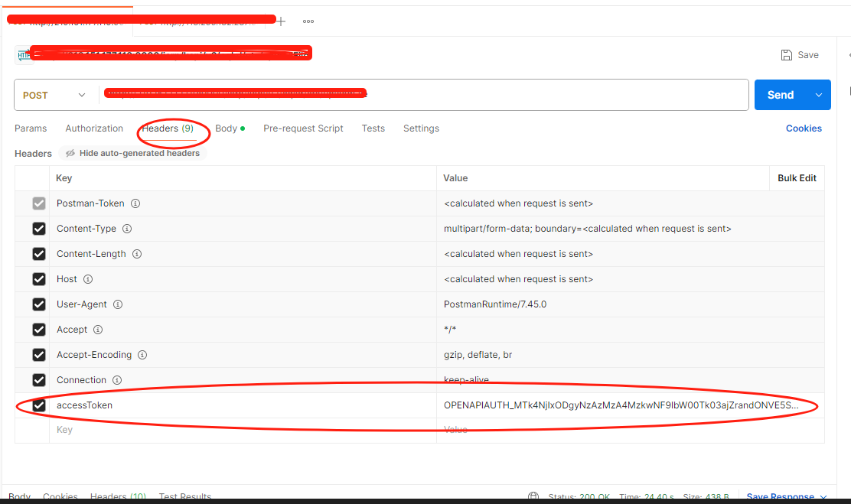Click the Save Response link
851x504 pixels.
pos(780,496)
